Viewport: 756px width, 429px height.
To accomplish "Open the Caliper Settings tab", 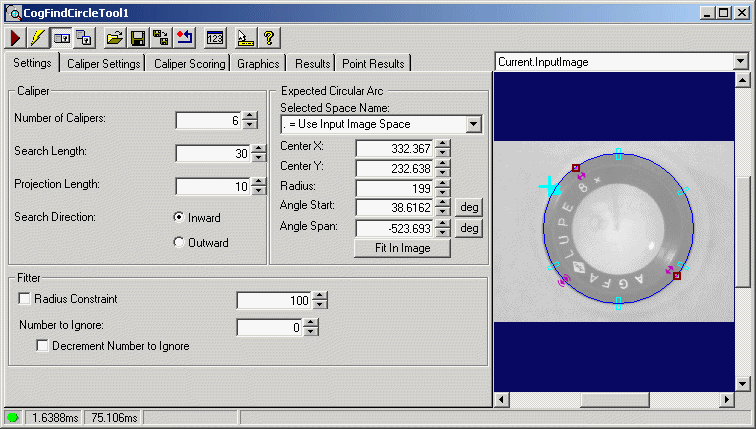I will tap(104, 64).
